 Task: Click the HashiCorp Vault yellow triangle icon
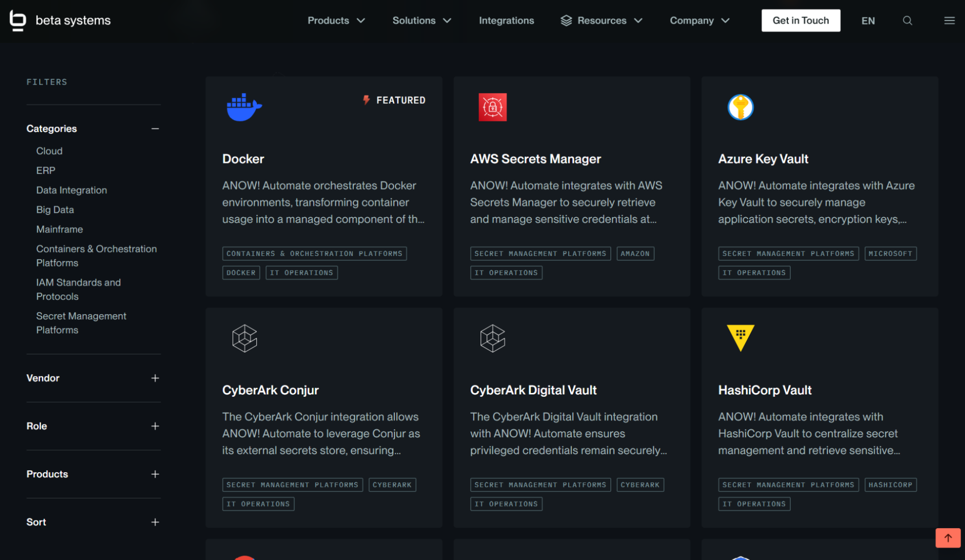click(x=741, y=338)
